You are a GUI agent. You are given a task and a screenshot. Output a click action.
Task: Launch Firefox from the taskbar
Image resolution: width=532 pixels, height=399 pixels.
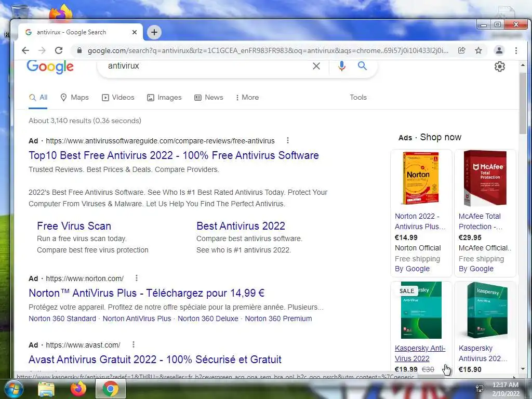point(78,389)
